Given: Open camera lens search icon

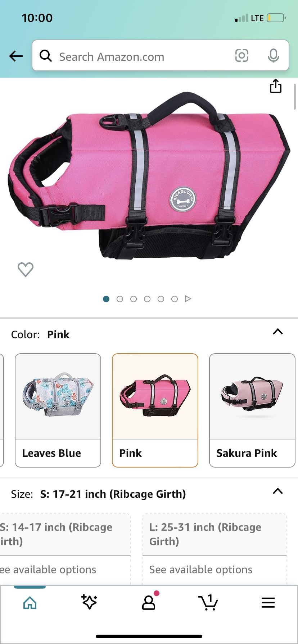Looking at the screenshot, I should pyautogui.click(x=241, y=56).
